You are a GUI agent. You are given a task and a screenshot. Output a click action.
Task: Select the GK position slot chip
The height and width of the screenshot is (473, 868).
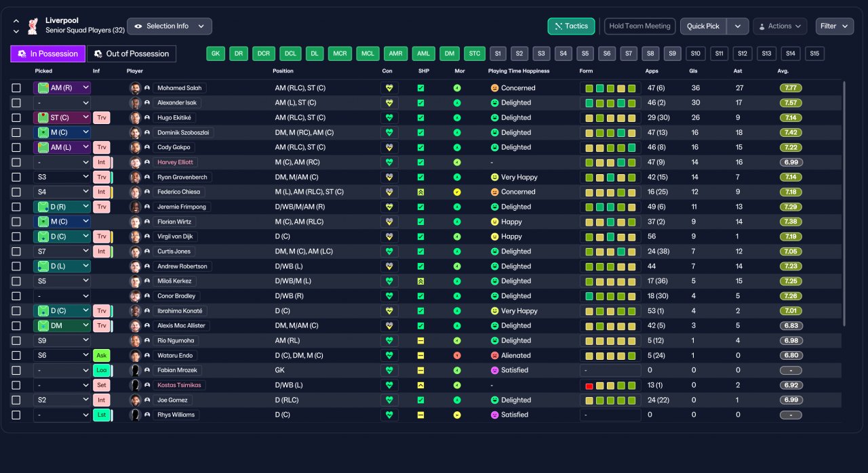coord(216,54)
